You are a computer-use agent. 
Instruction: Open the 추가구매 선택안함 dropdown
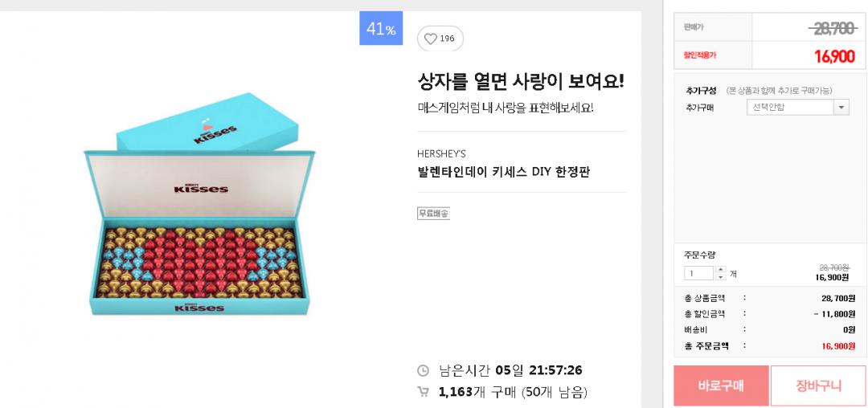click(791, 107)
